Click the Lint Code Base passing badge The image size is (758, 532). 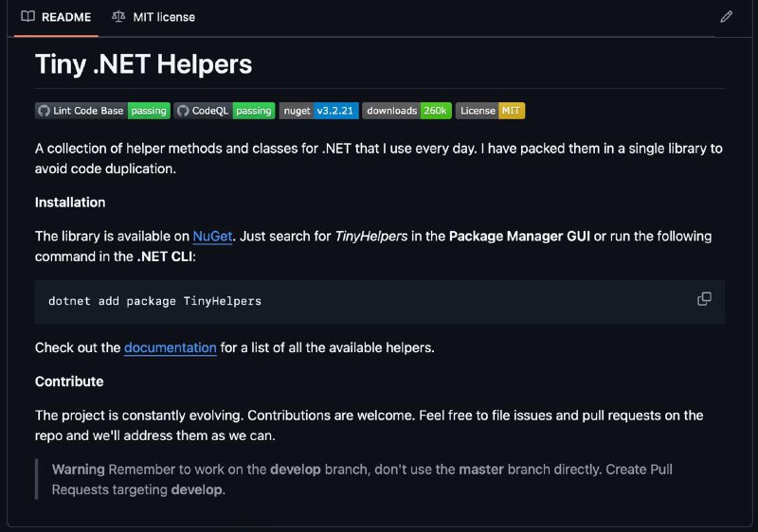pos(102,111)
